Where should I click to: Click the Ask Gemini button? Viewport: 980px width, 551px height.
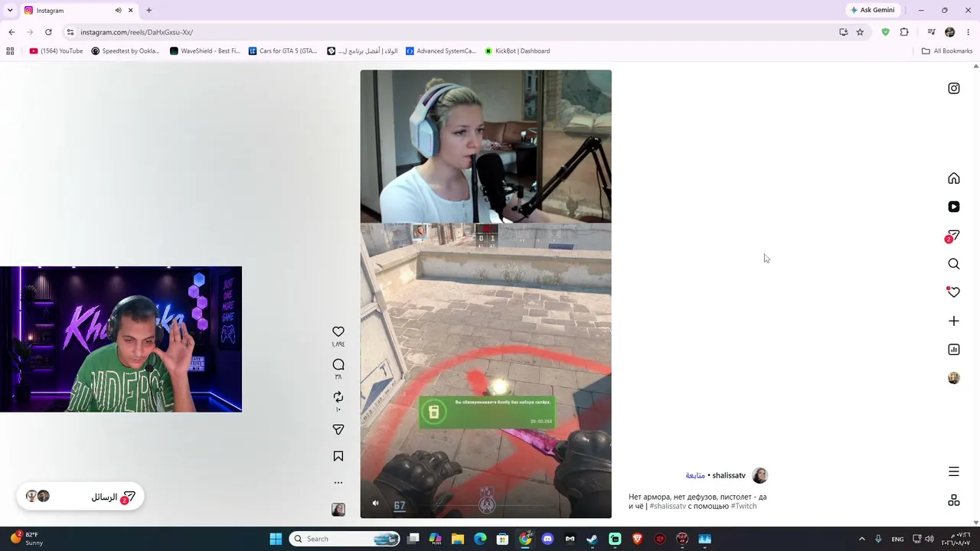(x=872, y=10)
